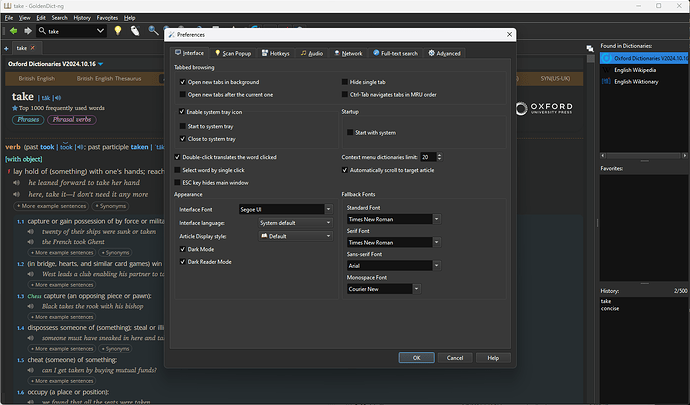Close the 'take' tab with its red X
This screenshot has width=690, height=405.
click(x=33, y=48)
